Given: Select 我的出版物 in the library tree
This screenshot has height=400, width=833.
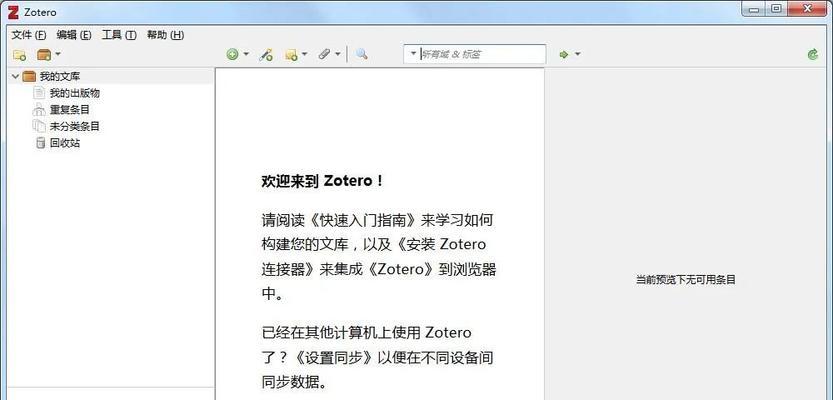Looking at the screenshot, I should (75, 93).
